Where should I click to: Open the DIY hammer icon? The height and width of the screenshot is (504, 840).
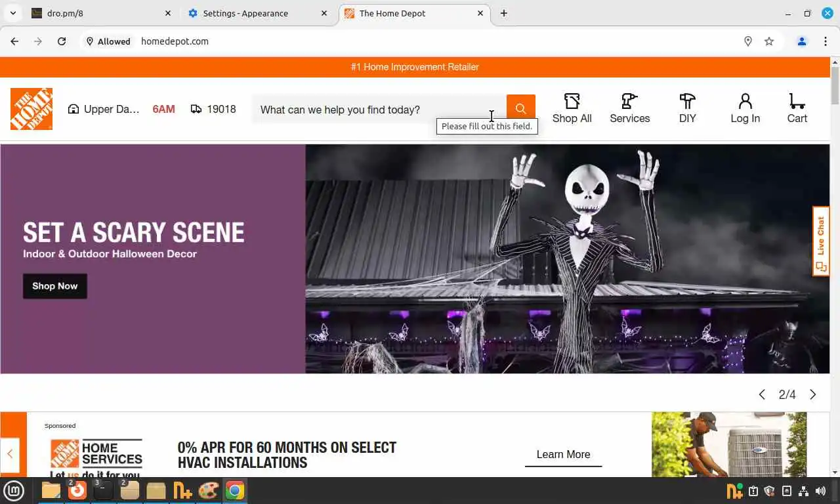[x=687, y=109]
